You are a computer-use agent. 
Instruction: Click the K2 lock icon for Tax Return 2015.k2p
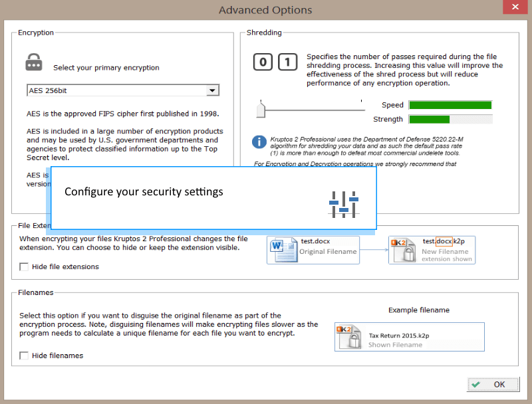[x=348, y=337]
